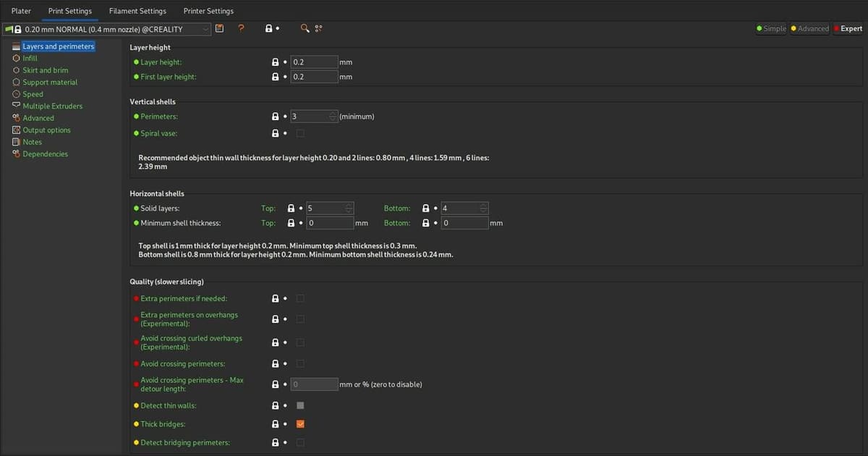Viewport: 868px width, 456px height.
Task: Search settings with the magnifier icon
Action: pyautogui.click(x=305, y=28)
